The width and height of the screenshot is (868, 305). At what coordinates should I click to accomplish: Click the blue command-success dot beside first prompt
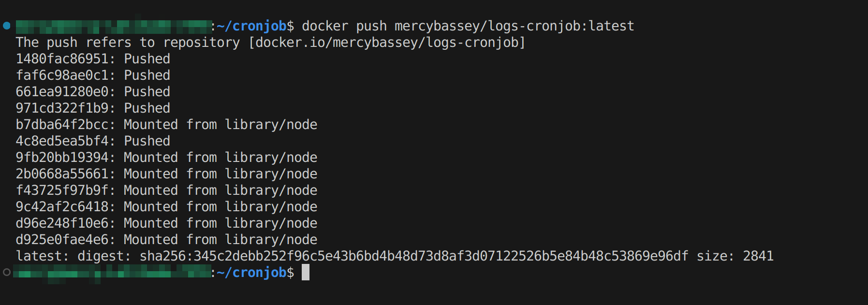(x=7, y=26)
